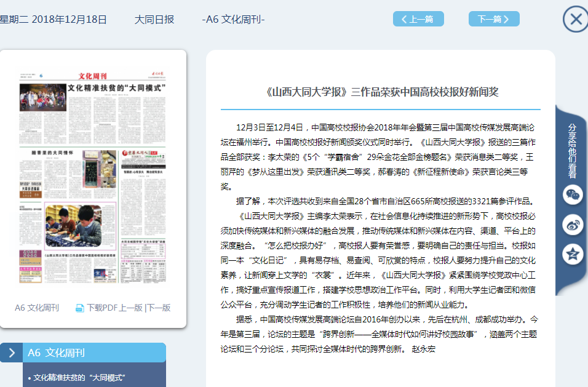Download the page as PDF (下载PDF)

click(x=102, y=308)
